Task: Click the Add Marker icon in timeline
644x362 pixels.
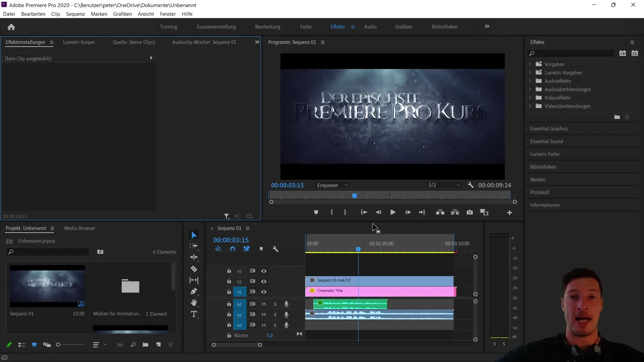Action: 261,249
